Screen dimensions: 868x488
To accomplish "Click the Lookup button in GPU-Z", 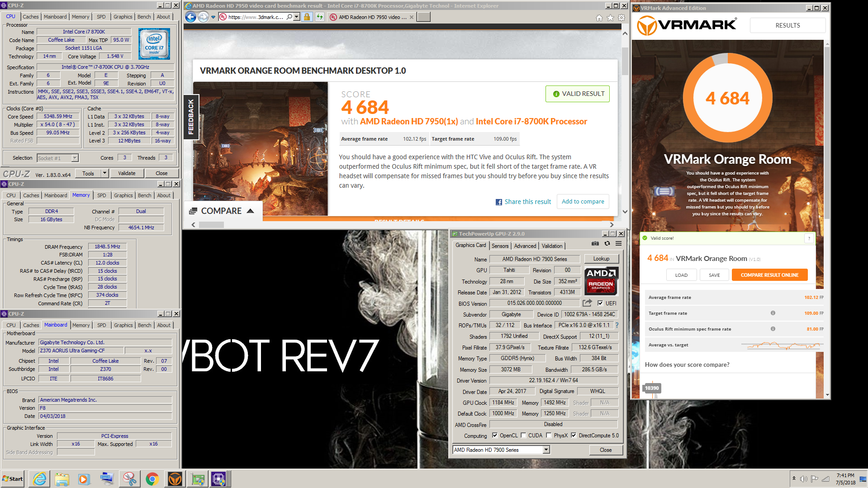I will (x=601, y=259).
